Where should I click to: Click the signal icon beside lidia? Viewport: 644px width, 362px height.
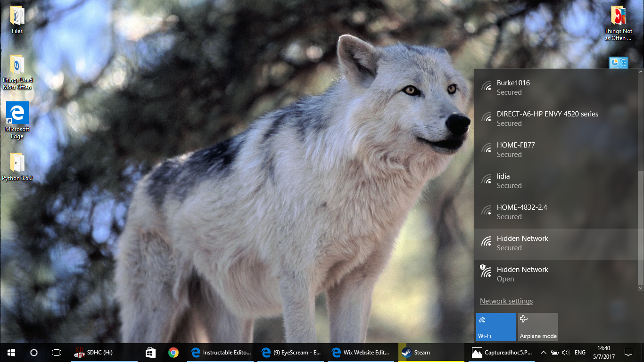click(486, 179)
